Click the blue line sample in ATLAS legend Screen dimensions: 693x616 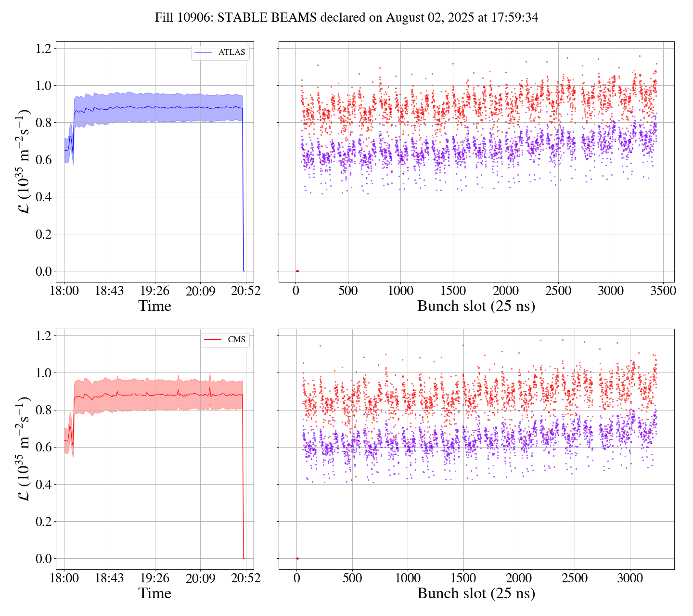click(x=203, y=52)
